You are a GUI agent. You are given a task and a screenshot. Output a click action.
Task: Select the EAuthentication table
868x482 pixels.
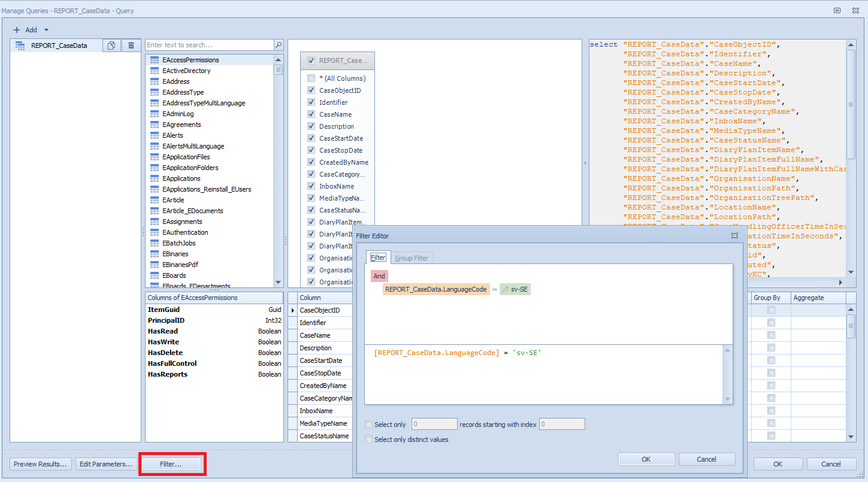[x=185, y=232]
